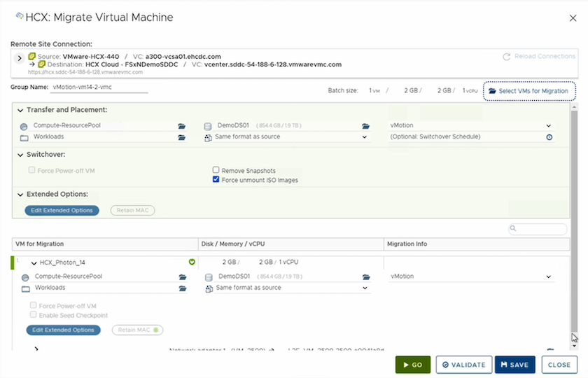Click folder icon beside Compute-ResourcePool under HCX_Photon_14
Viewport: 588px width, 378px height.
pos(182,277)
